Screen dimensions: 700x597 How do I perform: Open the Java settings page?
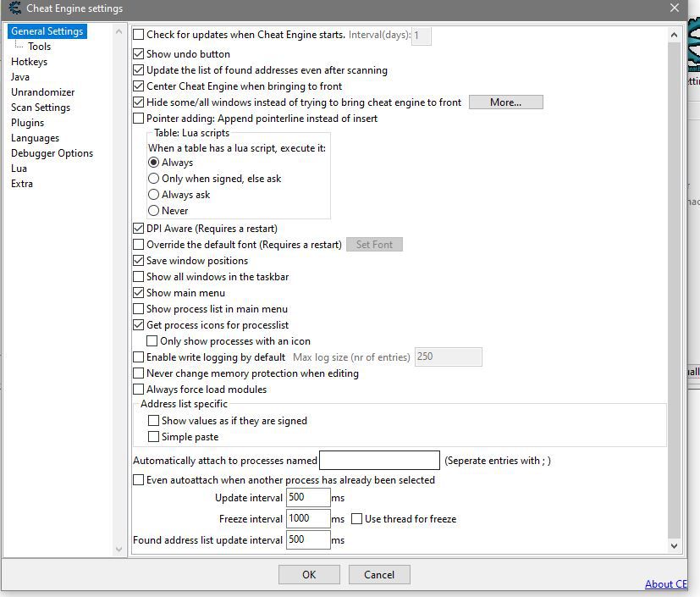pos(20,77)
